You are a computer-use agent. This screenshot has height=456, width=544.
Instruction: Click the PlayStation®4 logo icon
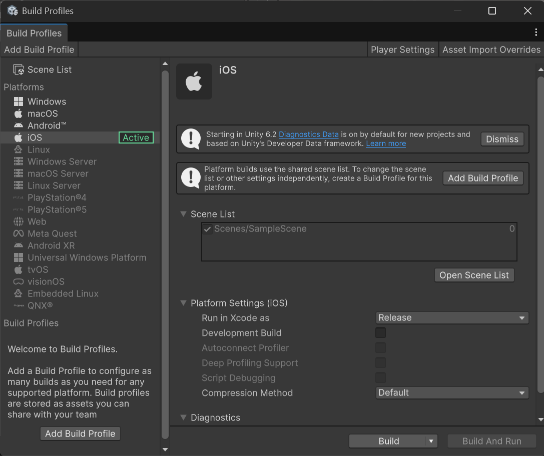pos(18,198)
